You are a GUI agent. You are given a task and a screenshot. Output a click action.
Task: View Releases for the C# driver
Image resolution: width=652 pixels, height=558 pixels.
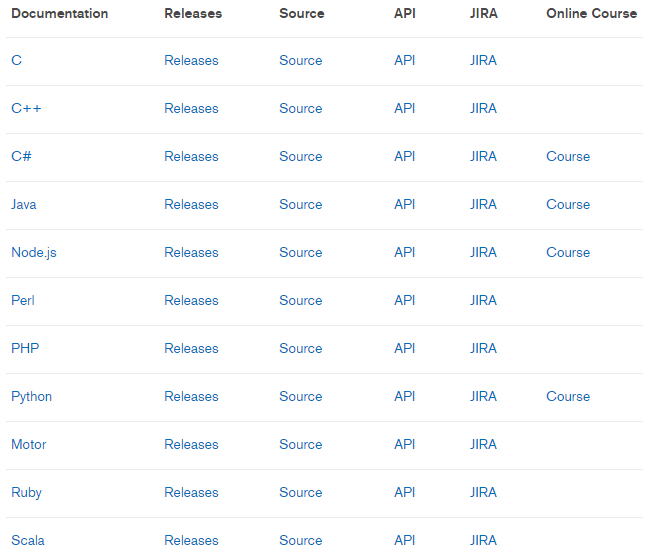pos(191,156)
